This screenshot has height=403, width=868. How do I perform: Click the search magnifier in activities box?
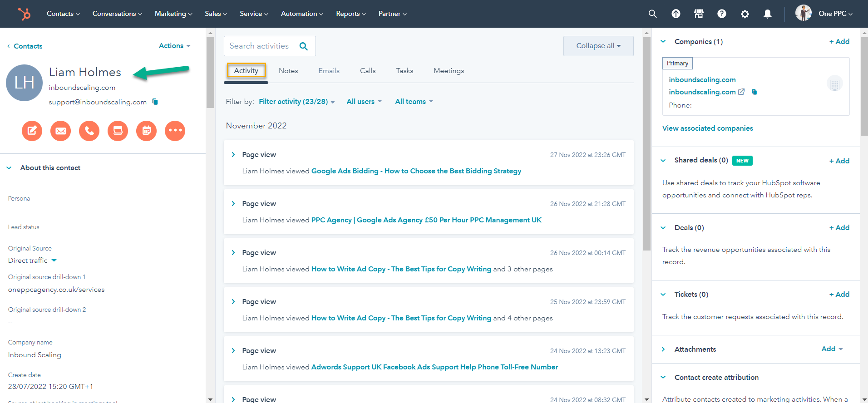(x=304, y=46)
